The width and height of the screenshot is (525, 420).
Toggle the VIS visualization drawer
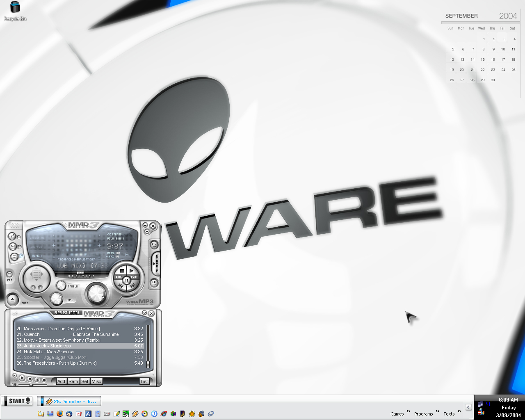click(x=154, y=245)
